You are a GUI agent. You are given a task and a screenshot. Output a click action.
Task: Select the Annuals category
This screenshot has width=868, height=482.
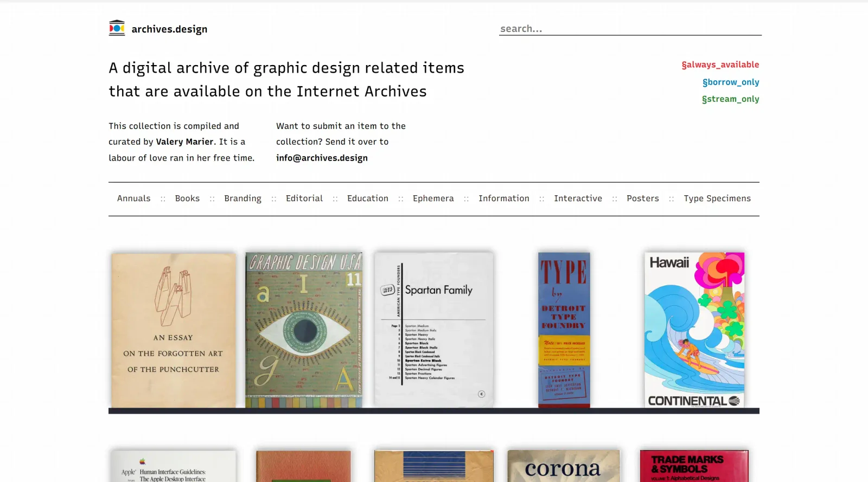tap(133, 198)
